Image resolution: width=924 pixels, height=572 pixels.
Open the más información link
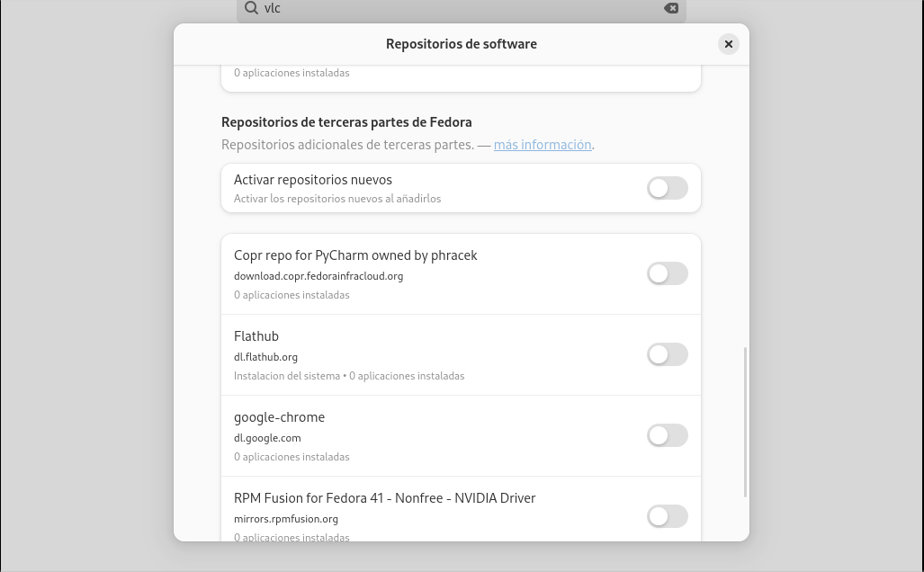(x=543, y=145)
